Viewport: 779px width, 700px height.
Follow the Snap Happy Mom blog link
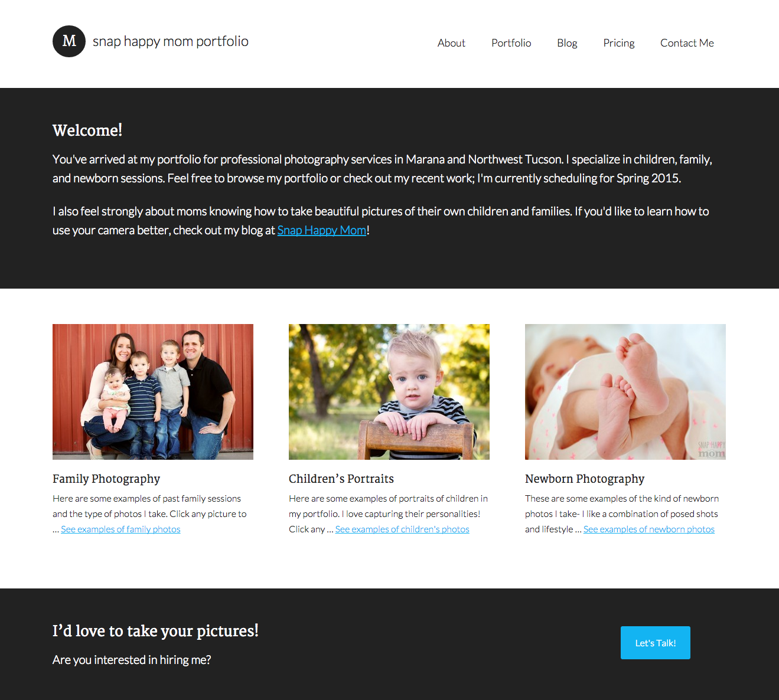[322, 230]
